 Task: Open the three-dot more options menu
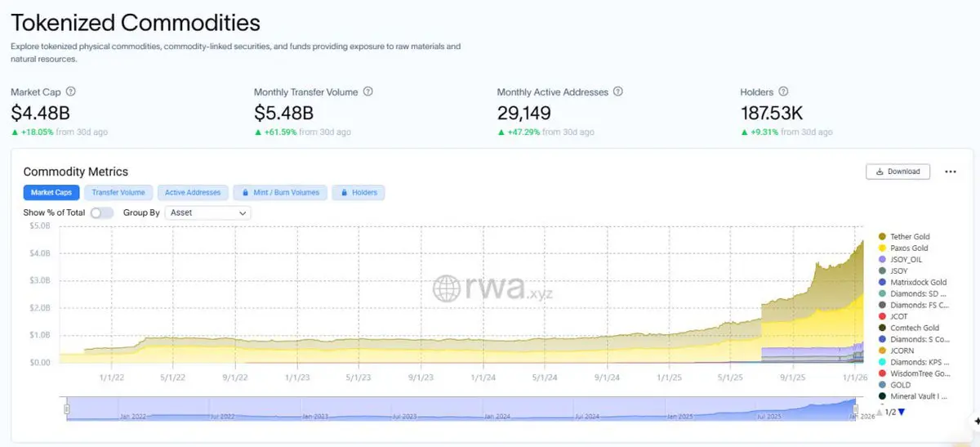[x=951, y=172]
